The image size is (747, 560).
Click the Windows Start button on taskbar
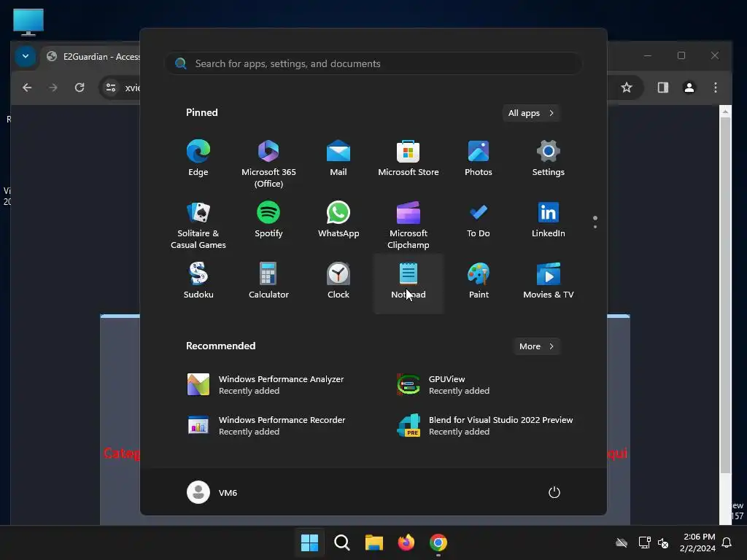[x=309, y=542]
